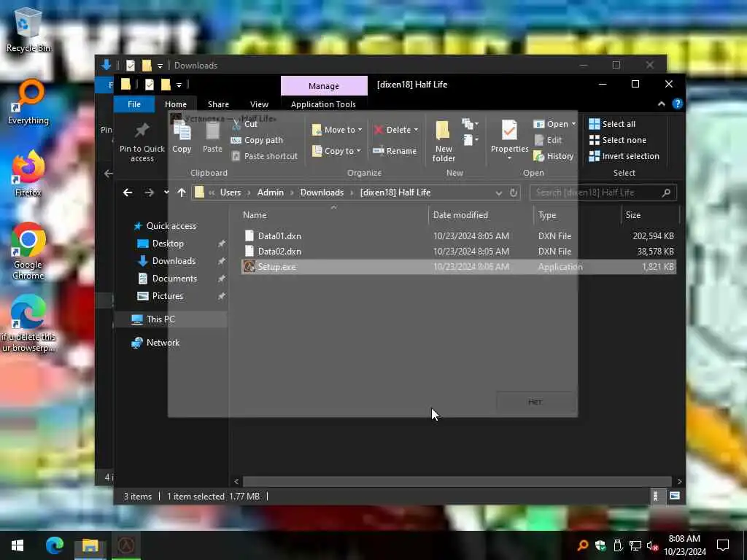The width and height of the screenshot is (747, 560).
Task: Switch to the View ribbon tab
Action: (x=259, y=104)
